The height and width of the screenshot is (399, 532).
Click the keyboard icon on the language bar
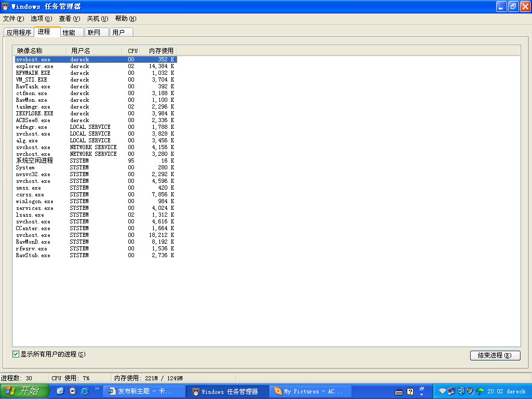(x=399, y=392)
